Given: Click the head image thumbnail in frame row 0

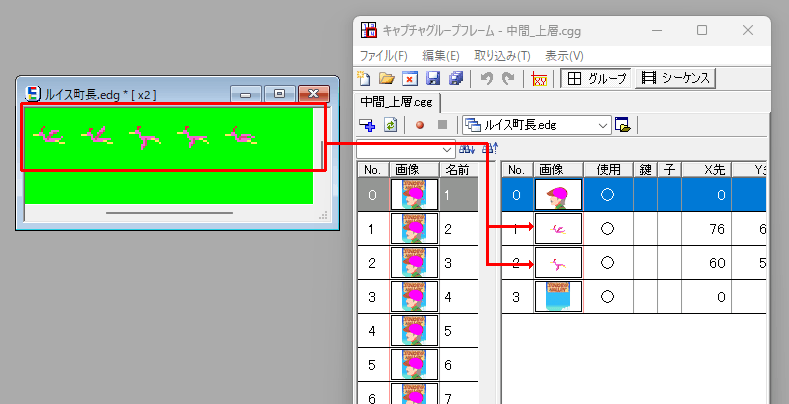Looking at the screenshot, I should pos(559,195).
